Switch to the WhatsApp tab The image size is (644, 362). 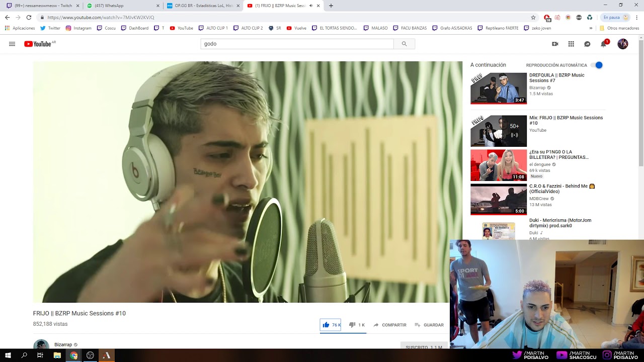click(x=122, y=6)
